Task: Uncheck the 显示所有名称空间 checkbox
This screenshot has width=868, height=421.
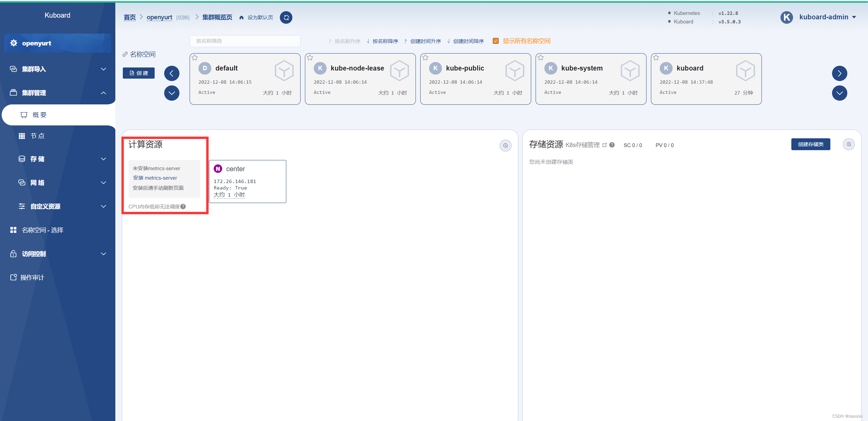Action: pyautogui.click(x=496, y=41)
